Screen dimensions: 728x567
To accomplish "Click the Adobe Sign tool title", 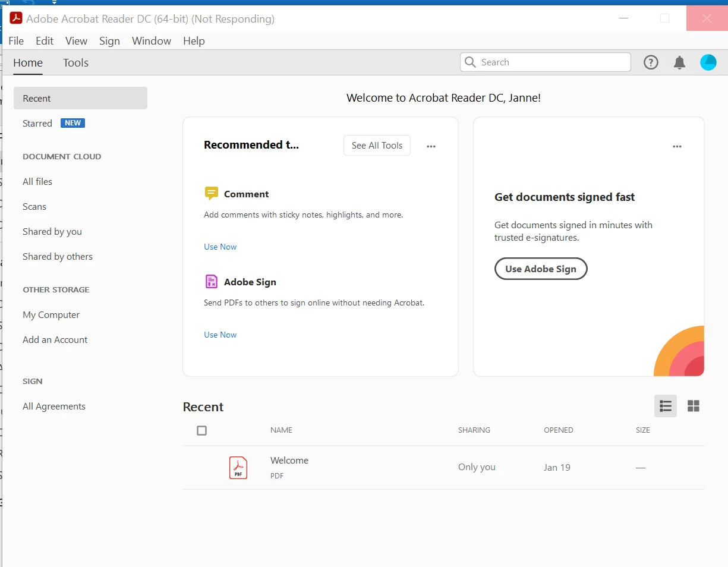I will click(x=250, y=282).
